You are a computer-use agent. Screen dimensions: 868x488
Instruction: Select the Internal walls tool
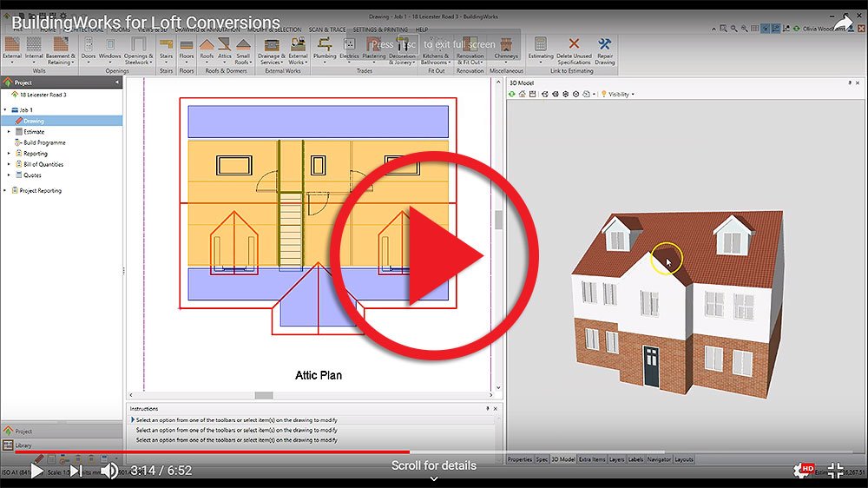pyautogui.click(x=34, y=49)
